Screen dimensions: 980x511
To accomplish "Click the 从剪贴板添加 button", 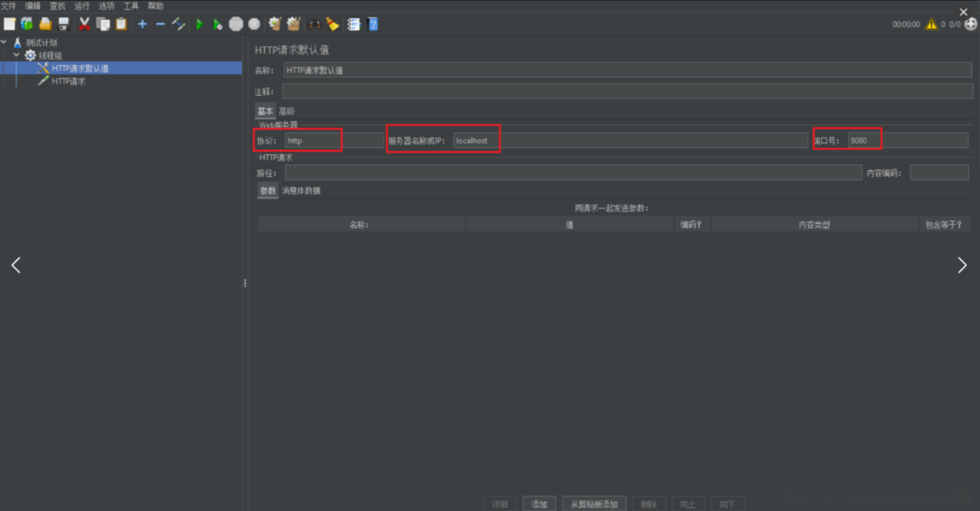I will [594, 504].
